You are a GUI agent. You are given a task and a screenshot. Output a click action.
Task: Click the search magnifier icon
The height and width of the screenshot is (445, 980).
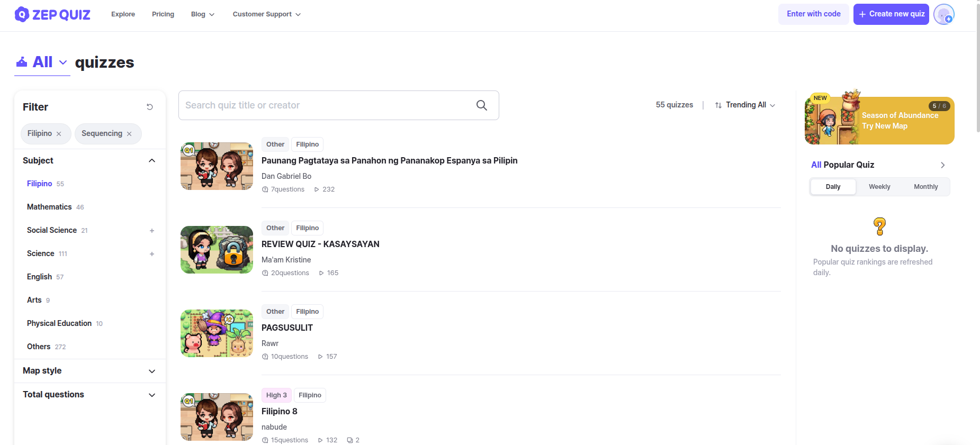(x=481, y=105)
